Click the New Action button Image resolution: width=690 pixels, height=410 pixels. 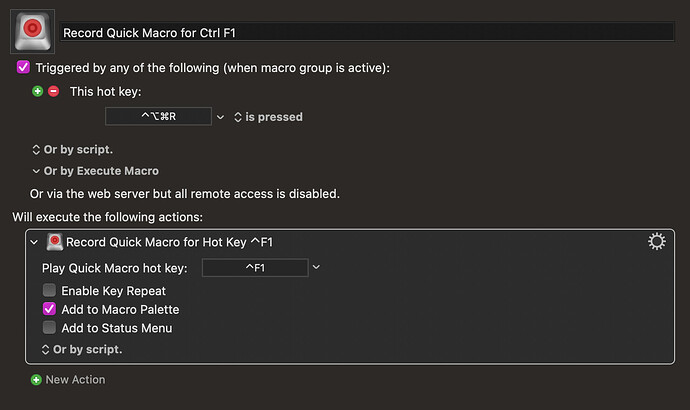point(75,380)
